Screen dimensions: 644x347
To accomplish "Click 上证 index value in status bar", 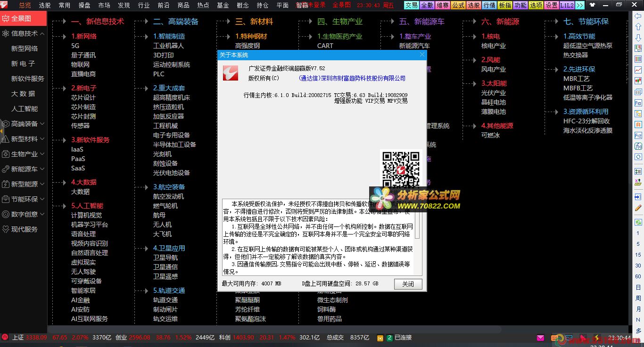I will pyautogui.click(x=36, y=338).
